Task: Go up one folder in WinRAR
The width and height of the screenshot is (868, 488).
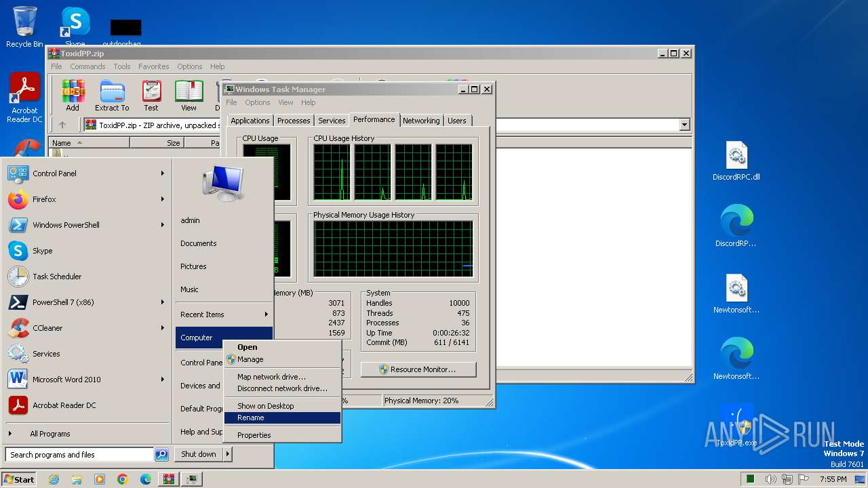Action: click(62, 125)
